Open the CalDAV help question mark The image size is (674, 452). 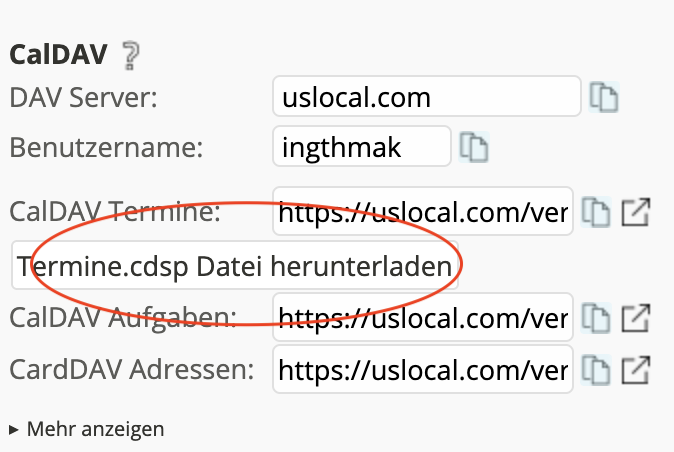pos(128,55)
